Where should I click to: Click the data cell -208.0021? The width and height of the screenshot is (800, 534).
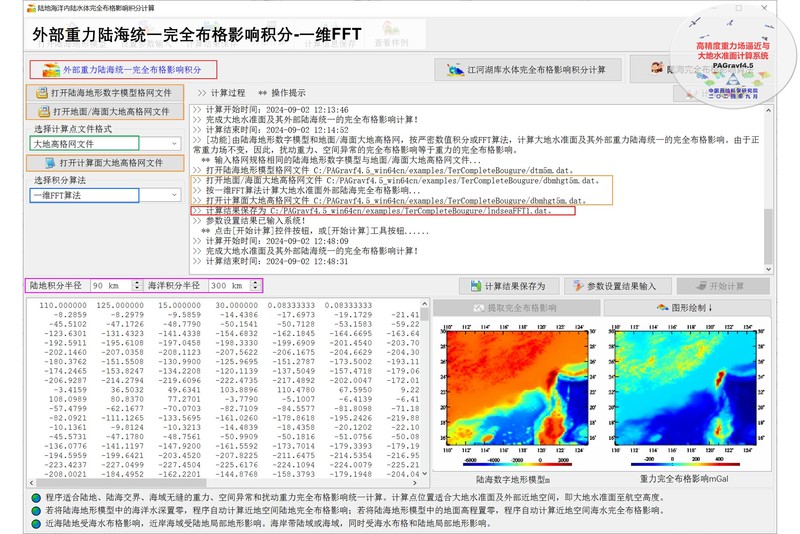tap(65, 474)
